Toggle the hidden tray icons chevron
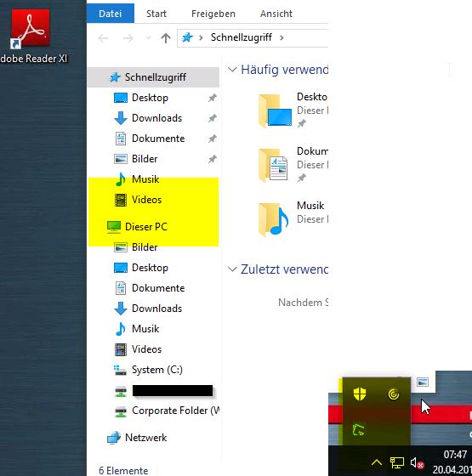The image size is (472, 476). point(377,462)
